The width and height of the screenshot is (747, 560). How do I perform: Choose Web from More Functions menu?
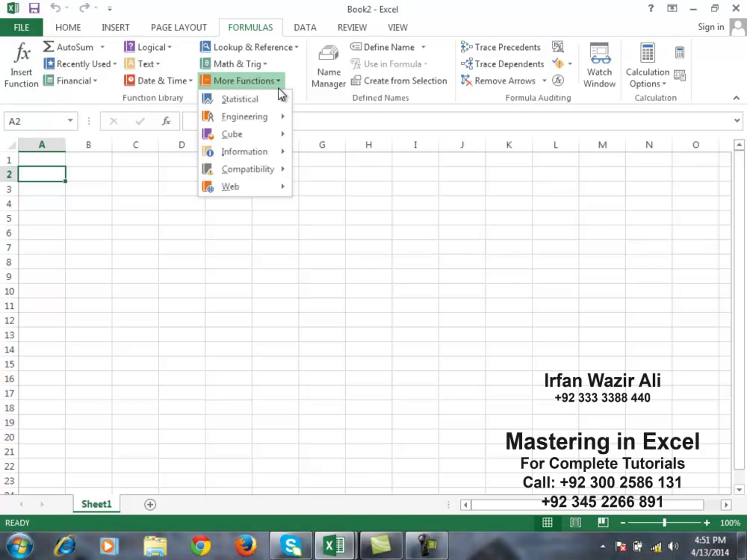click(245, 187)
